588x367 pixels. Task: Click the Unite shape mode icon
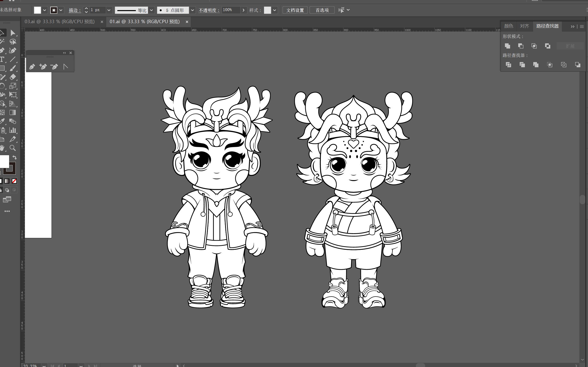tap(507, 46)
